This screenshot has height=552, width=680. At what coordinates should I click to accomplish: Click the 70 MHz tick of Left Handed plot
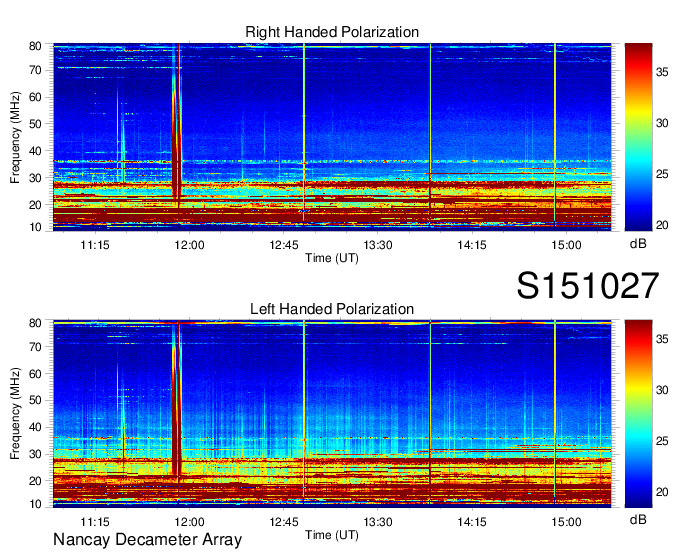click(36, 346)
